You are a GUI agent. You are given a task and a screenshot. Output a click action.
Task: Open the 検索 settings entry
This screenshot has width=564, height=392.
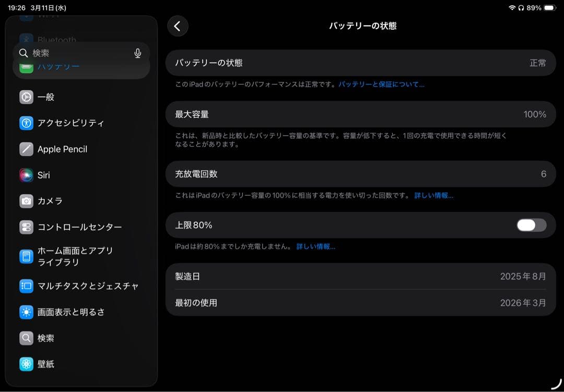(46, 338)
